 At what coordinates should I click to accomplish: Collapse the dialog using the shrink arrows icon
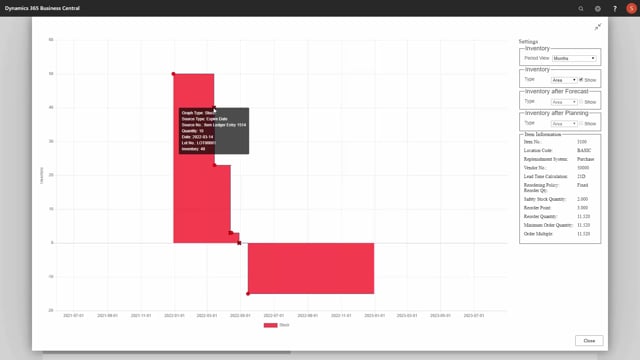[x=598, y=27]
